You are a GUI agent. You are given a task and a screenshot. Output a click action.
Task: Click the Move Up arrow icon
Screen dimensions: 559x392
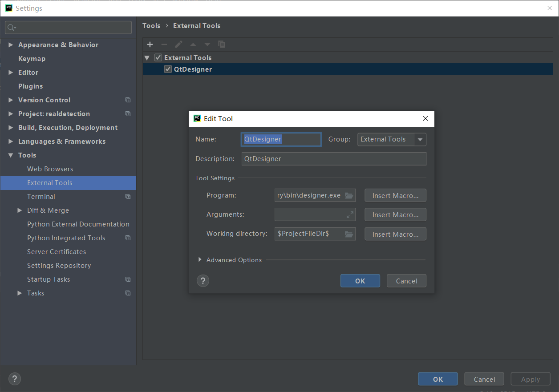click(193, 44)
